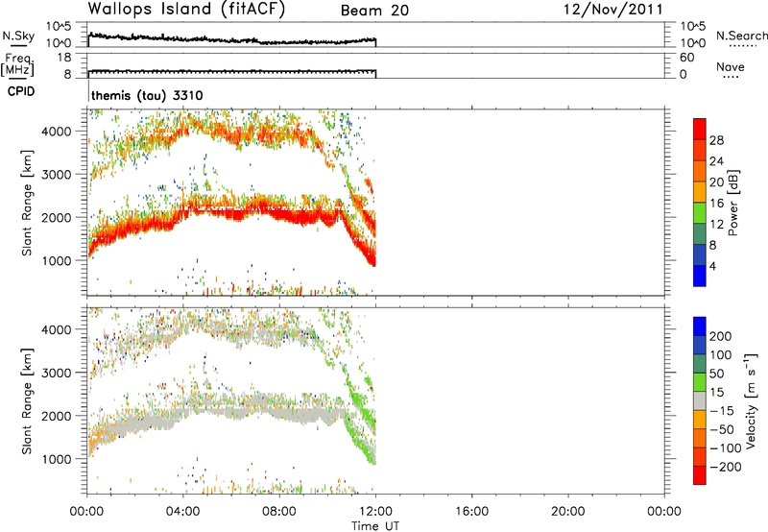Click the "Nave" legend label
768x532 pixels.
[x=731, y=66]
